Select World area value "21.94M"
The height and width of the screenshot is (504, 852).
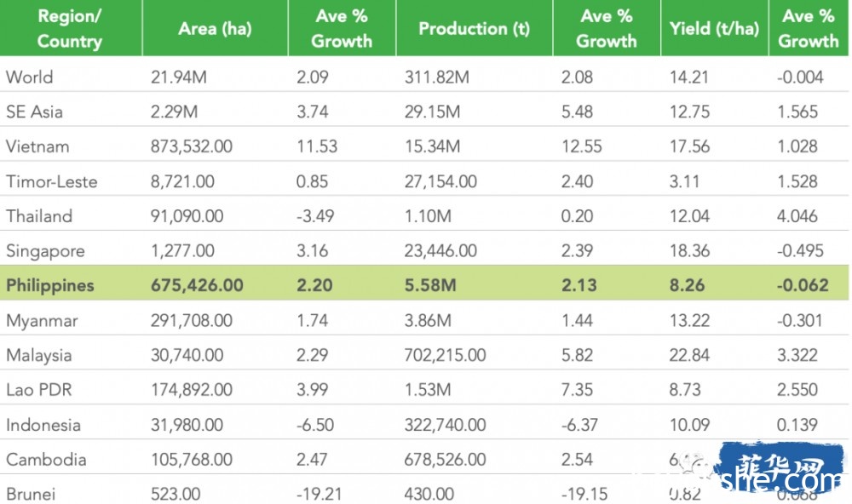(179, 77)
